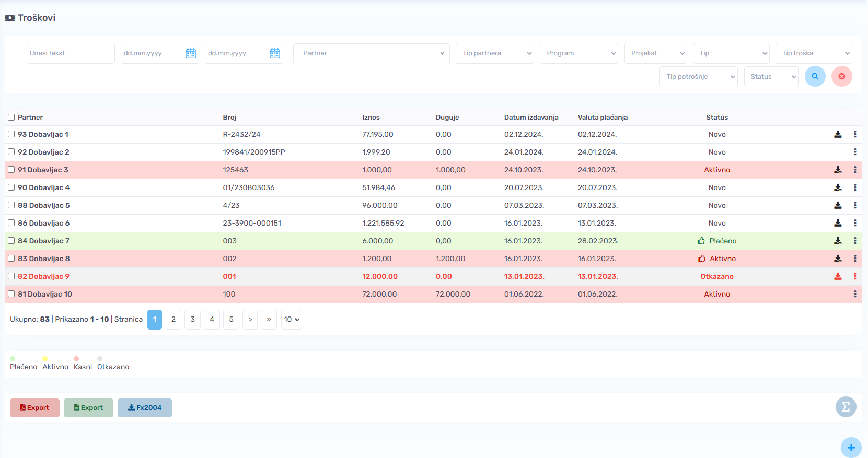Open kebab menu for 88 Dobavljac 5

pos(855,205)
